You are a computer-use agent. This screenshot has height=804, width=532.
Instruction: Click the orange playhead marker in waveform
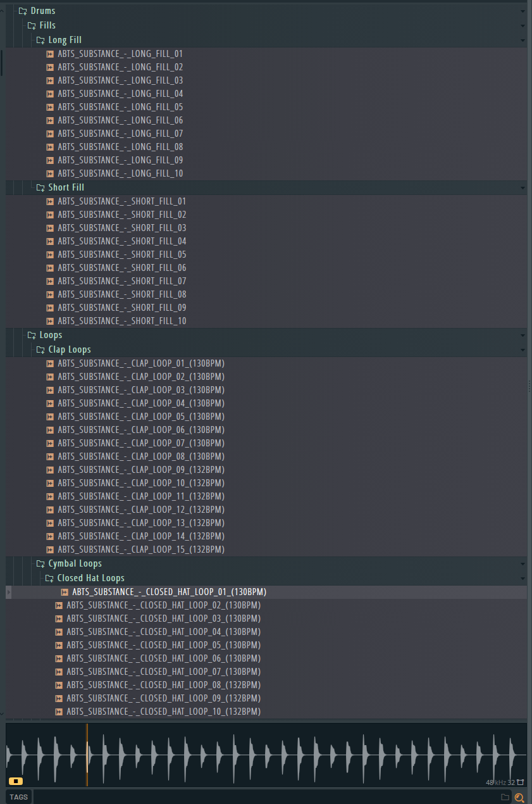coord(87,755)
